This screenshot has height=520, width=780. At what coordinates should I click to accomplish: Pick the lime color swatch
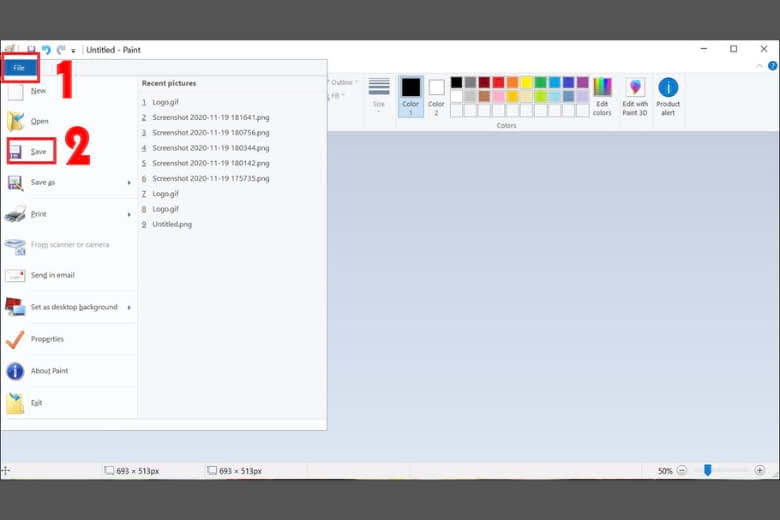pos(540,96)
